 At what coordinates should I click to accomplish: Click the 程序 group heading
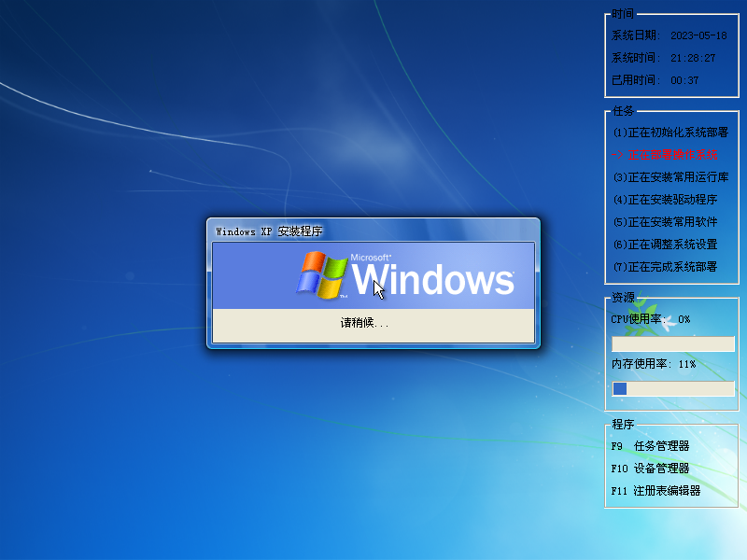point(623,425)
